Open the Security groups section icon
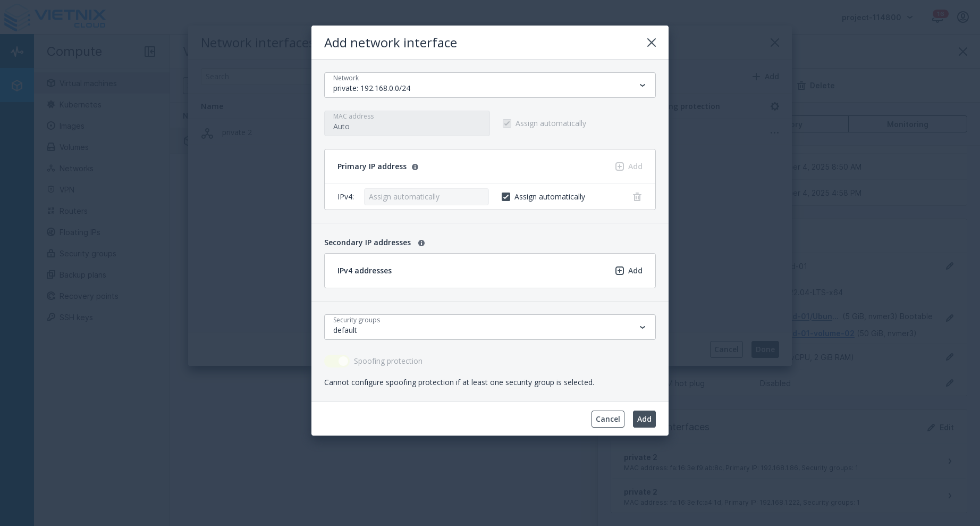980x526 pixels. pyautogui.click(x=51, y=254)
